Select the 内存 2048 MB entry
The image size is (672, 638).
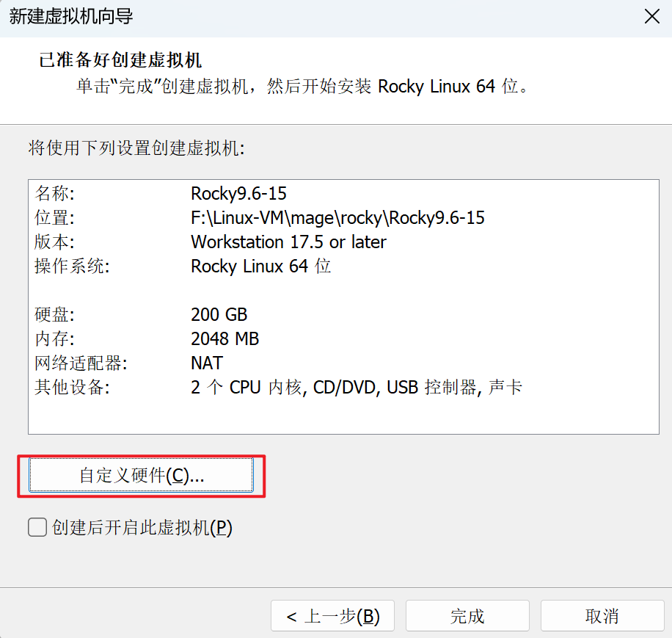point(224,339)
